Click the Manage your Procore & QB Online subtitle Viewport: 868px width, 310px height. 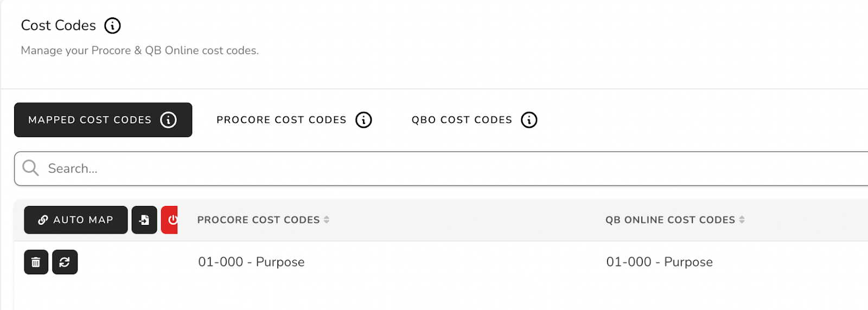140,50
